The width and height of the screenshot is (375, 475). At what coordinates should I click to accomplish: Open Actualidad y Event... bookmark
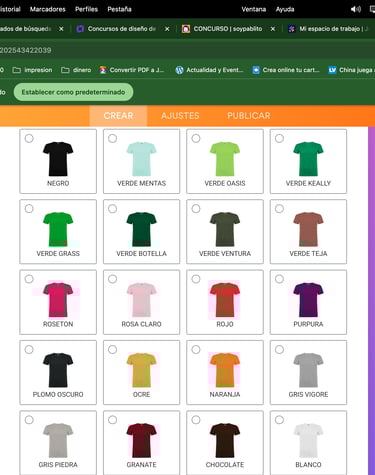pyautogui.click(x=209, y=70)
